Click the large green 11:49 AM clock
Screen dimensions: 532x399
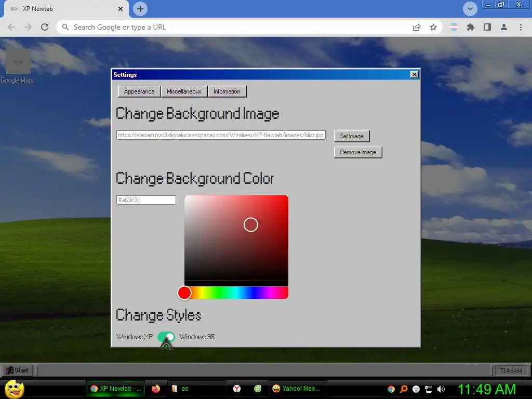pos(487,389)
